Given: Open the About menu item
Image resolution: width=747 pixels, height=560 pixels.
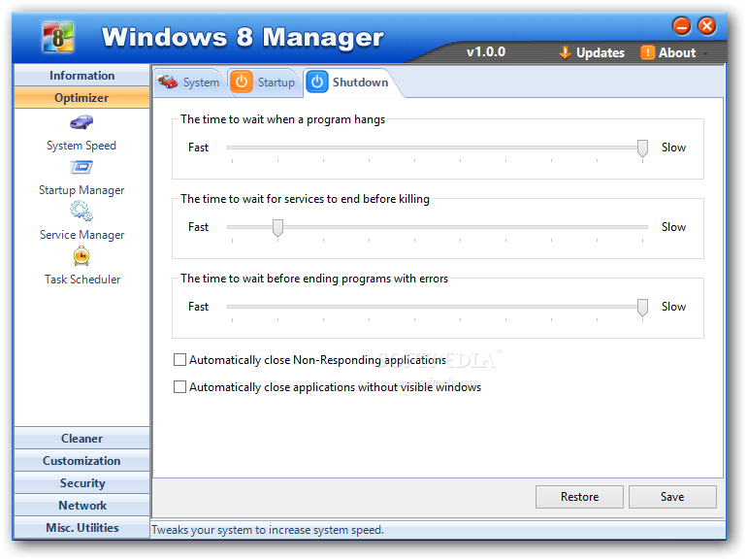Looking at the screenshot, I should pyautogui.click(x=668, y=52).
